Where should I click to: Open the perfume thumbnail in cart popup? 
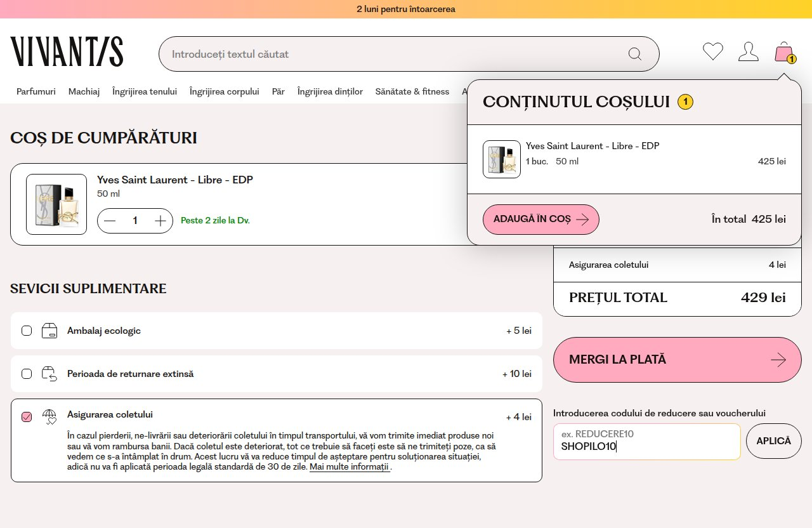[502, 159]
